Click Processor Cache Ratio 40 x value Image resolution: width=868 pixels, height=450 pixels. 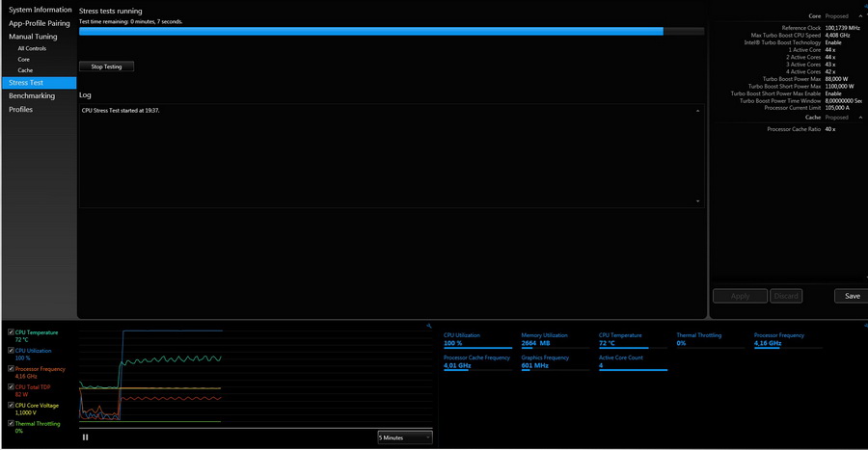point(829,129)
